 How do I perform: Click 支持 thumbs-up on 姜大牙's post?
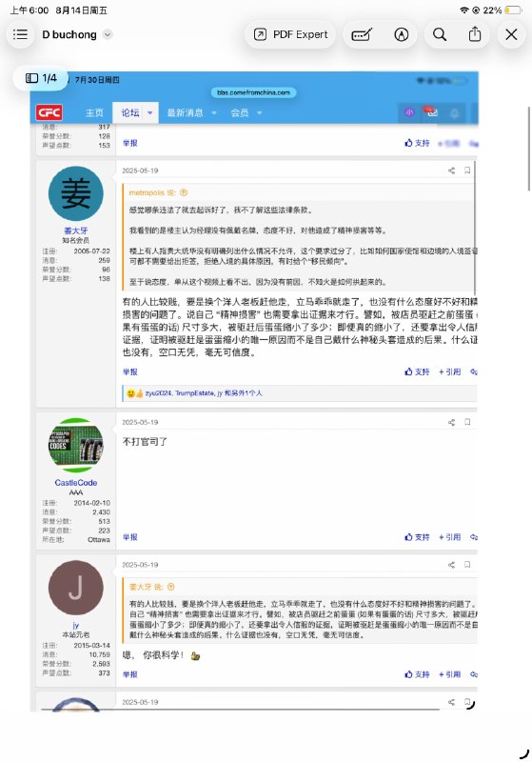[x=417, y=371]
